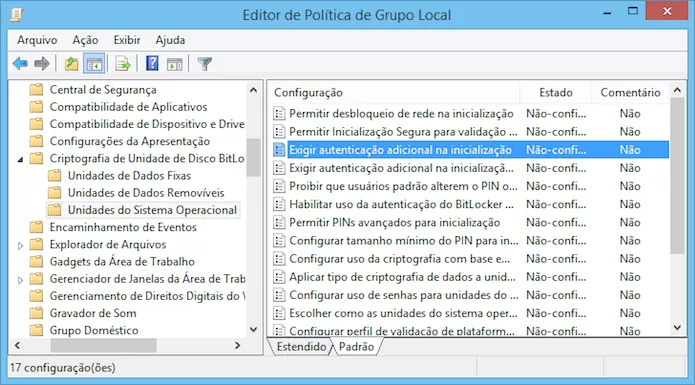The height and width of the screenshot is (385, 695).
Task: Sort by the Estado column header
Action: (x=556, y=92)
